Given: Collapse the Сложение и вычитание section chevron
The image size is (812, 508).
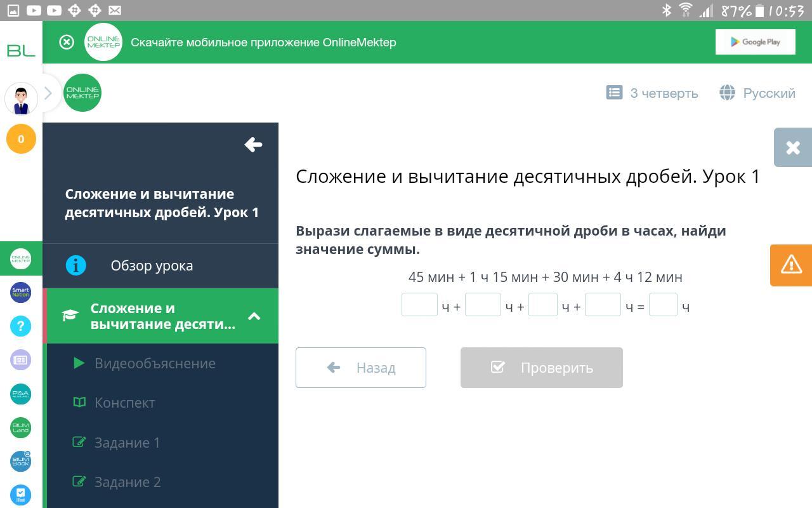Looking at the screenshot, I should tap(254, 316).
